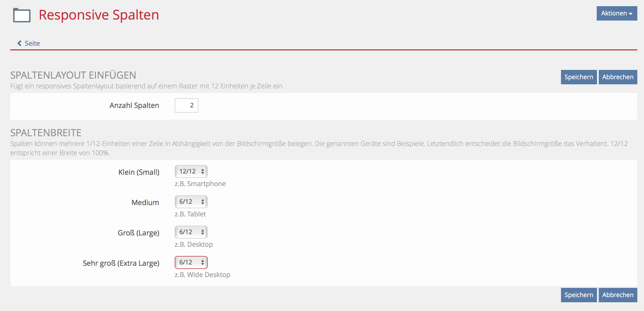Click the arrows on Groß (Large) select
644x311 pixels.
coord(203,232)
